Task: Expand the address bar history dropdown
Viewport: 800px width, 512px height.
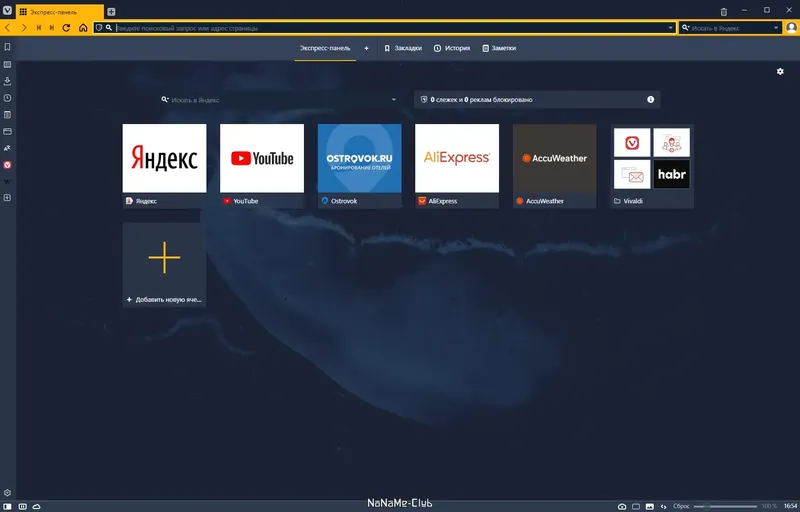Action: (x=670, y=28)
